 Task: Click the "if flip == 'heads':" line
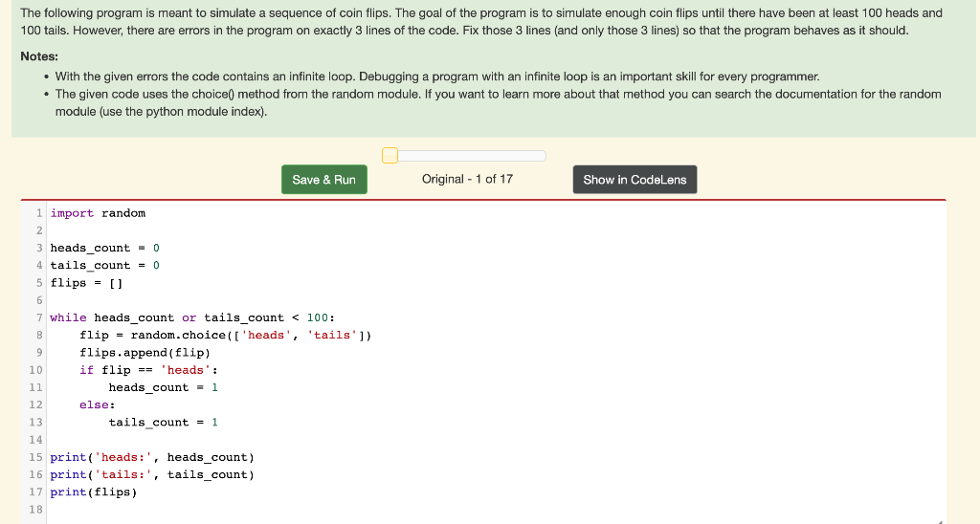pyautogui.click(x=148, y=370)
